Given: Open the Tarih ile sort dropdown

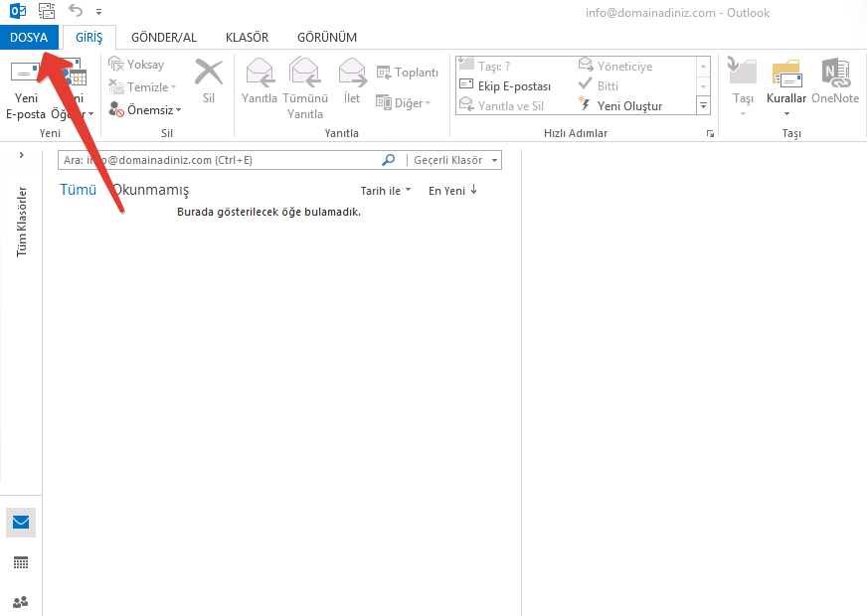Looking at the screenshot, I should coord(385,191).
